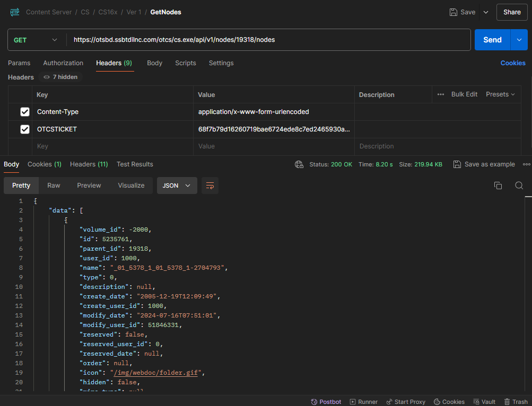Open the JSON response format dropdown
532x406 pixels.
[177, 186]
